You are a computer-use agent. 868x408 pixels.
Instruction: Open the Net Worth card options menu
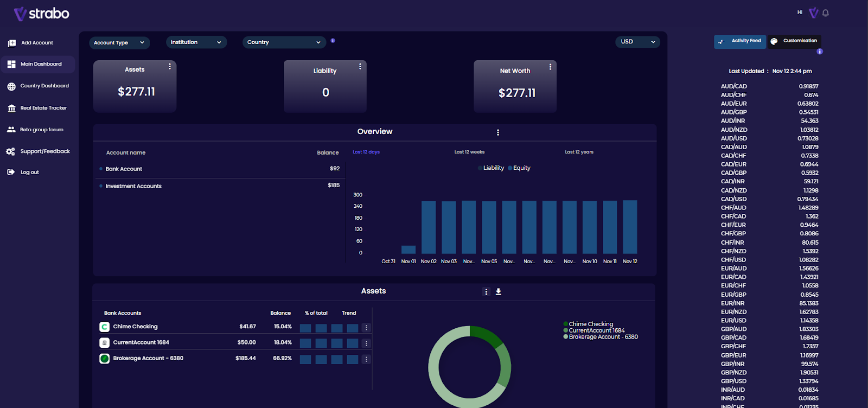pos(550,67)
